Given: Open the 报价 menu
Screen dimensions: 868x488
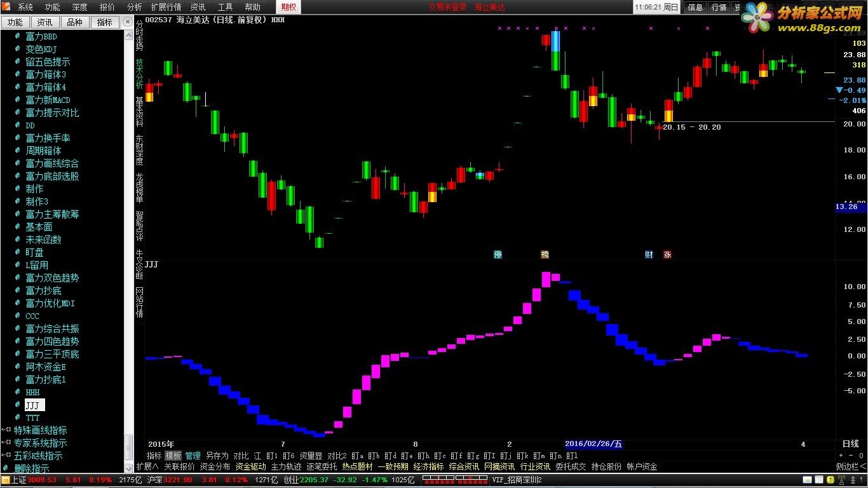Looking at the screenshot, I should (107, 7).
